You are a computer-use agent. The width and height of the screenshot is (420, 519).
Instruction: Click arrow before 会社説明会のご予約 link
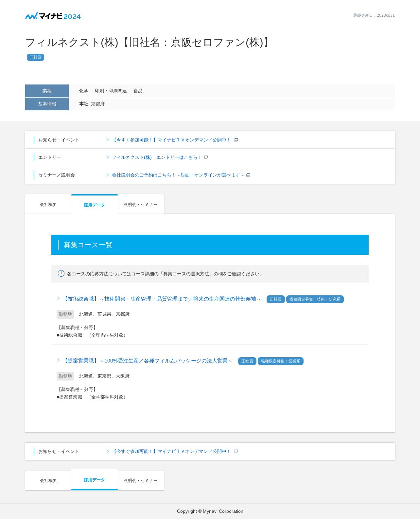point(108,175)
